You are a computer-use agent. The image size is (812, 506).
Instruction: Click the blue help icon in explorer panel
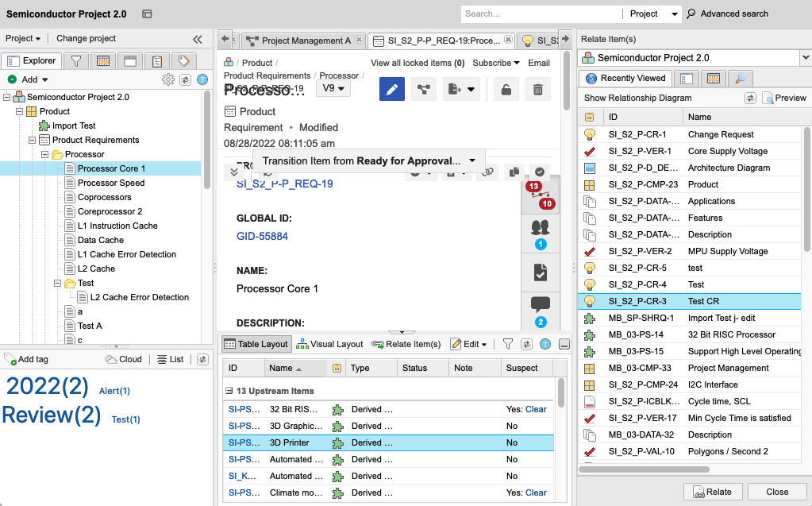click(x=202, y=79)
